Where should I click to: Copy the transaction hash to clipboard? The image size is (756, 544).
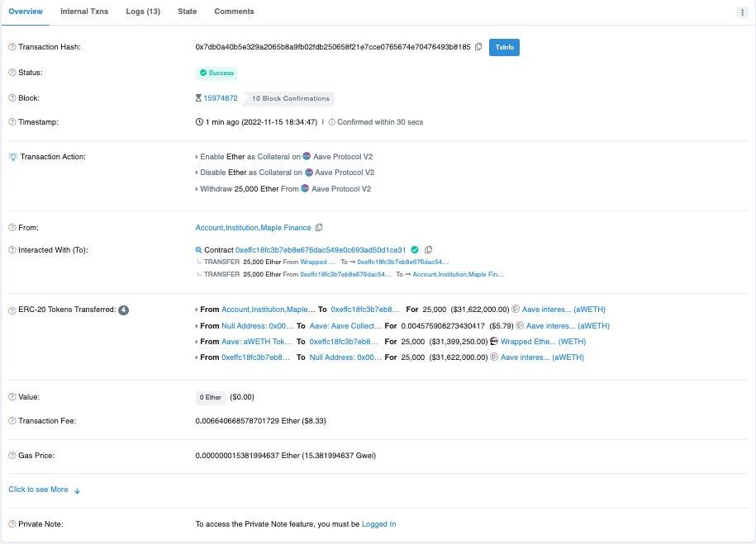[478, 47]
